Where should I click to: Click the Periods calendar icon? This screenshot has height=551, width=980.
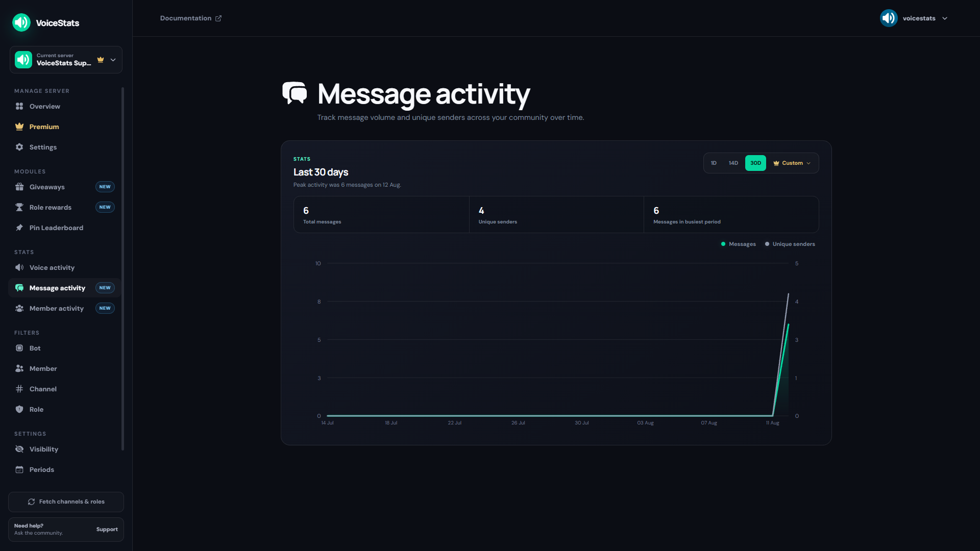click(x=19, y=469)
